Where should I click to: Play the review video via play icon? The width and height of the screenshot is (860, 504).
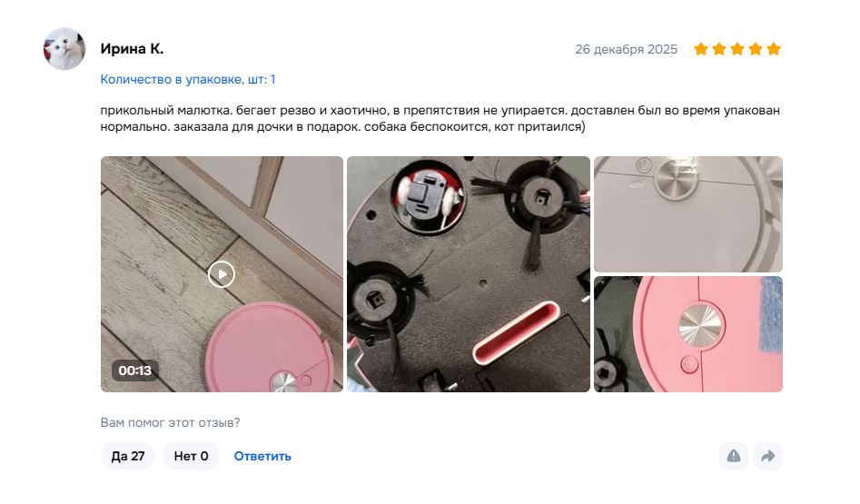(222, 274)
